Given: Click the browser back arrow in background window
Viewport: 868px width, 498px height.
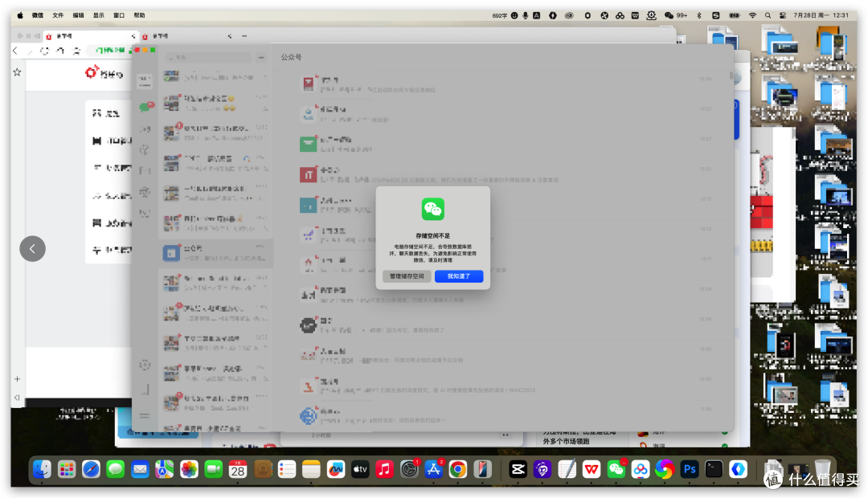Looking at the screenshot, I should pyautogui.click(x=15, y=51).
